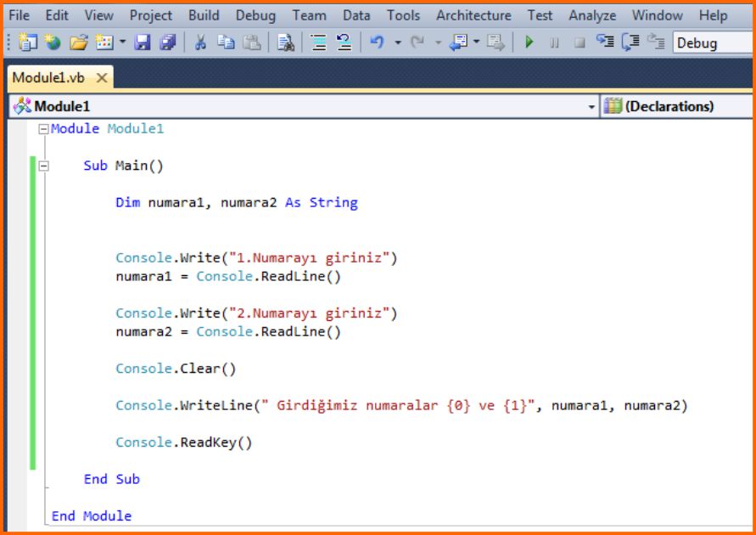Open the Architecture menu

tap(473, 15)
